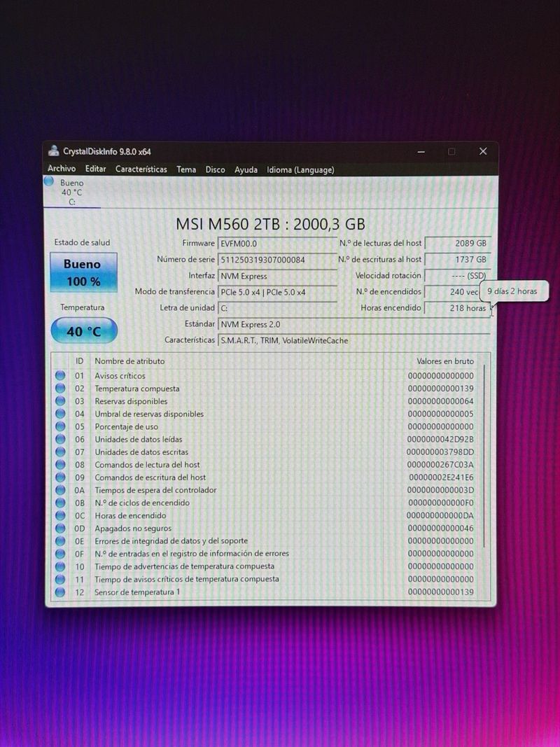Click the CrystalDiskInfo title bar app icon

pyautogui.click(x=54, y=151)
